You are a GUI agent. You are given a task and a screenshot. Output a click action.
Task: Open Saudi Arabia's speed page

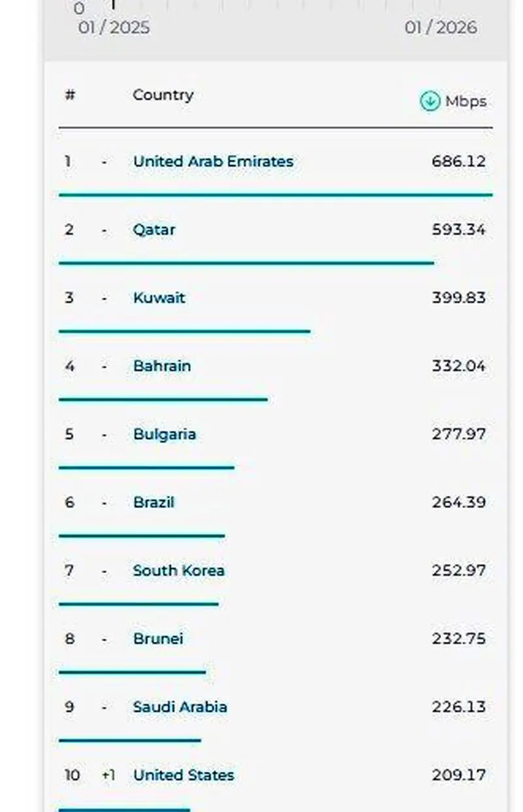click(180, 707)
